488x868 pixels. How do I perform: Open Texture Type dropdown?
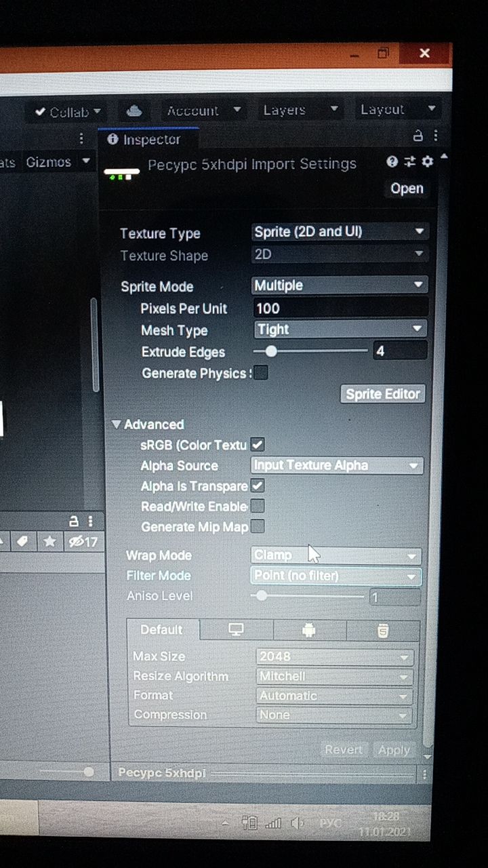[x=340, y=232]
